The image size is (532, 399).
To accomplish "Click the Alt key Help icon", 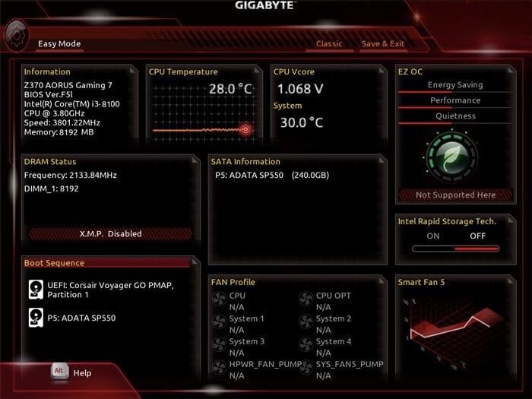I will [x=59, y=371].
